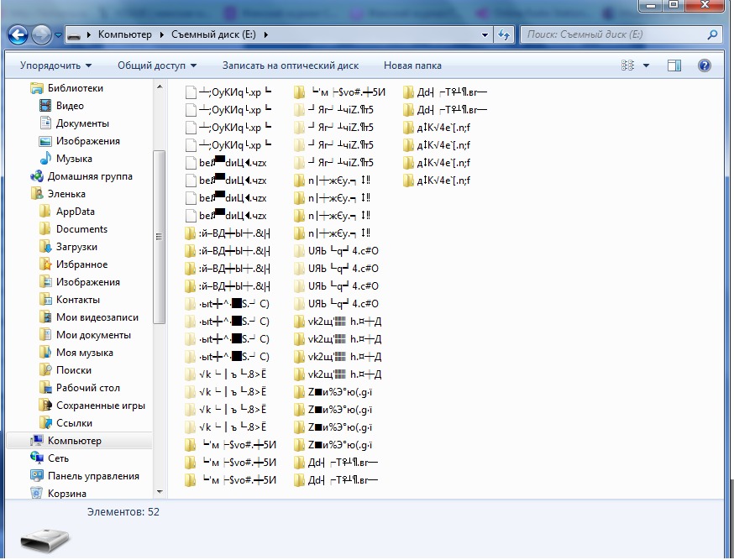Image resolution: width=734 pixels, height=560 pixels.
Task: Select Домашняя группа in navigation pane
Action: [89, 176]
